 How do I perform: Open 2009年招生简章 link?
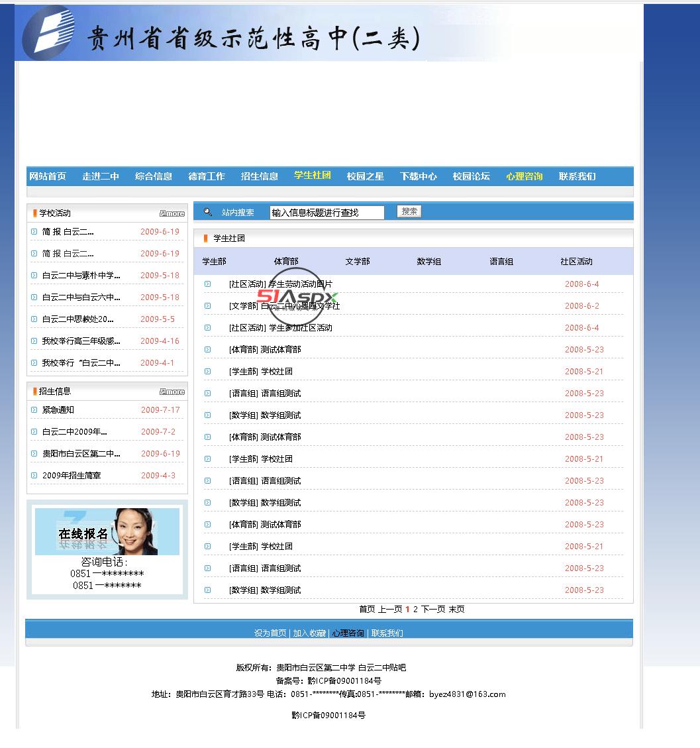click(x=72, y=476)
